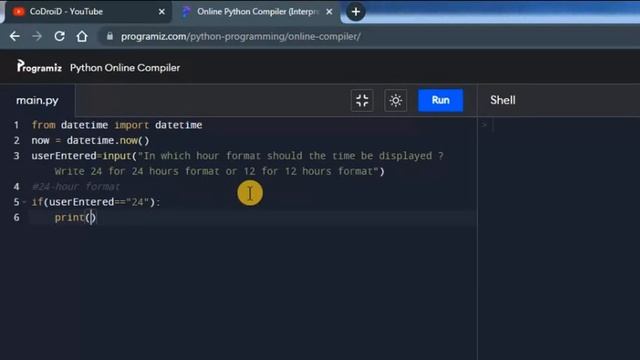Click line number 4 in gutter
Image resolution: width=640 pixels, height=360 pixels.
(16, 187)
